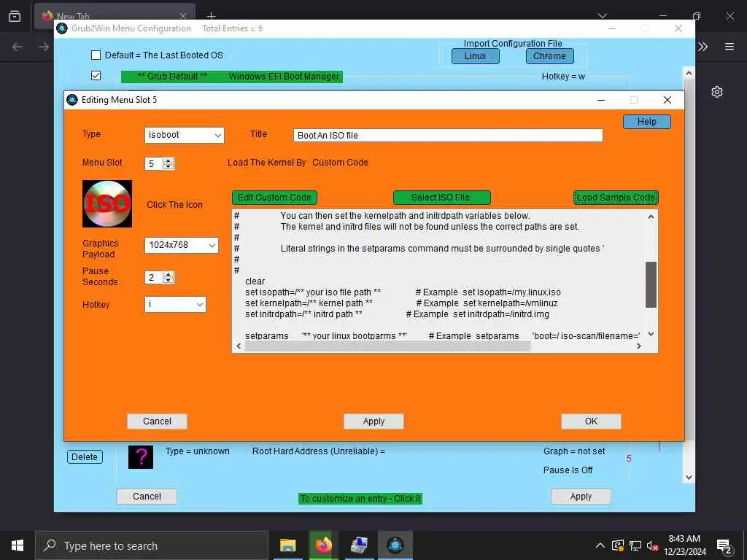Screen dimensions: 747x560
Task: Click Linux import configuration button
Action: click(476, 56)
